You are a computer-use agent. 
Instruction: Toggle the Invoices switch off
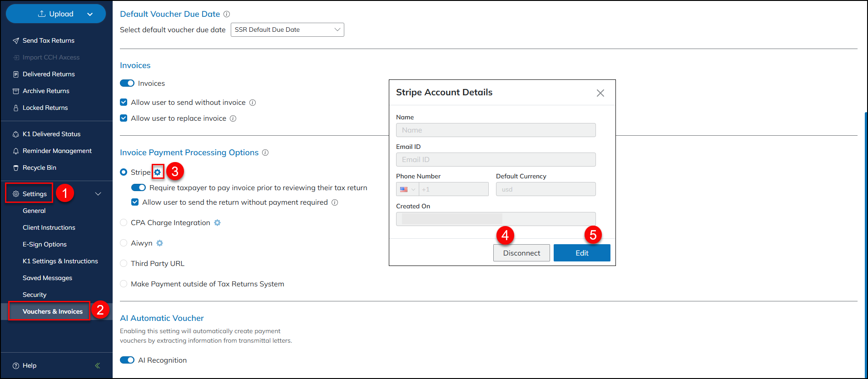127,83
